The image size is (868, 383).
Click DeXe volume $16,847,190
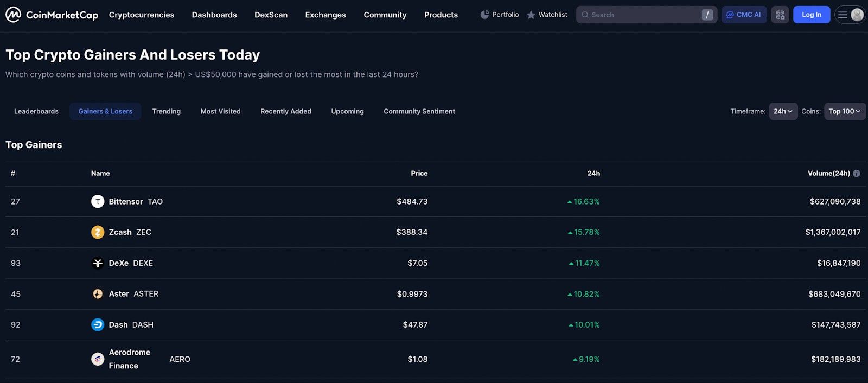coord(839,263)
